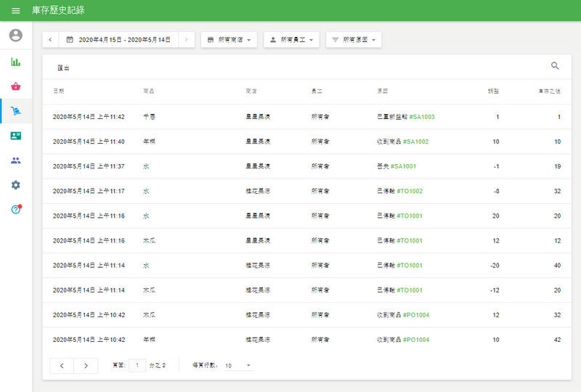The height and width of the screenshot is (392, 581).
Task: Open the date range picker 2020年4月15日 - 2020年5月14日
Action: point(118,40)
